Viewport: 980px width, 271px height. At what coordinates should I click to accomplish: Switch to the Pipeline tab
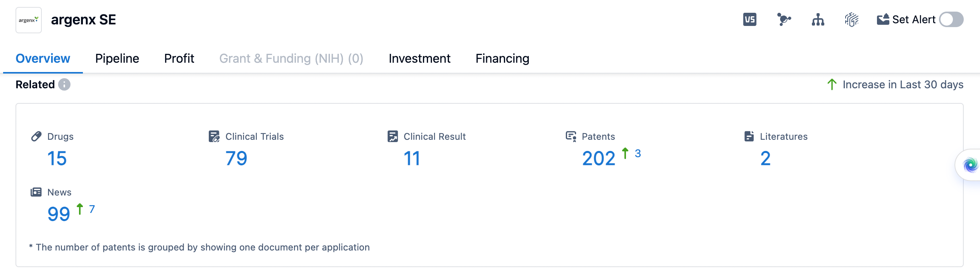tap(117, 58)
